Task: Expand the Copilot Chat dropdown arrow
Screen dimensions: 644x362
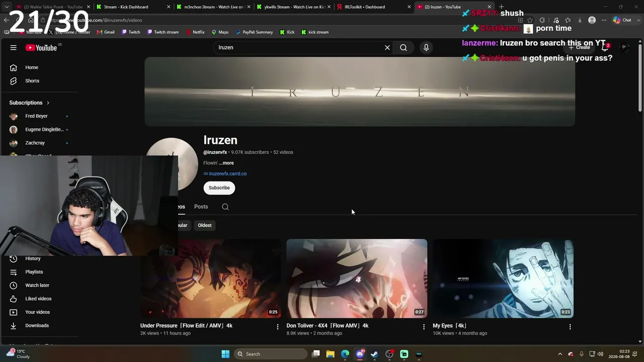Action: pyautogui.click(x=637, y=20)
